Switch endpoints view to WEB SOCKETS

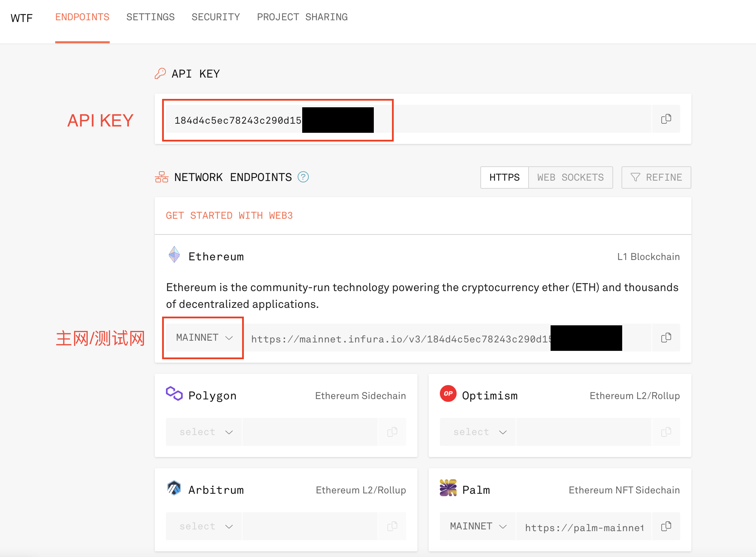pos(570,177)
